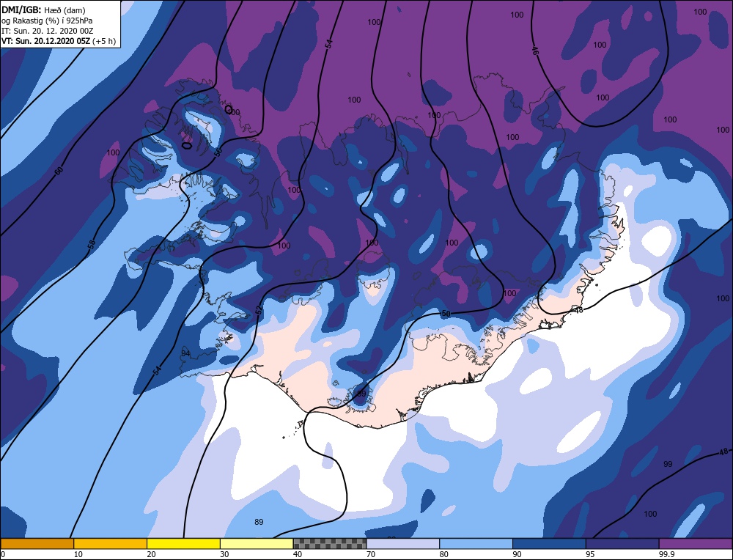Click the '46' contour label
Image resolution: width=733 pixels, height=560 pixels.
[x=535, y=50]
